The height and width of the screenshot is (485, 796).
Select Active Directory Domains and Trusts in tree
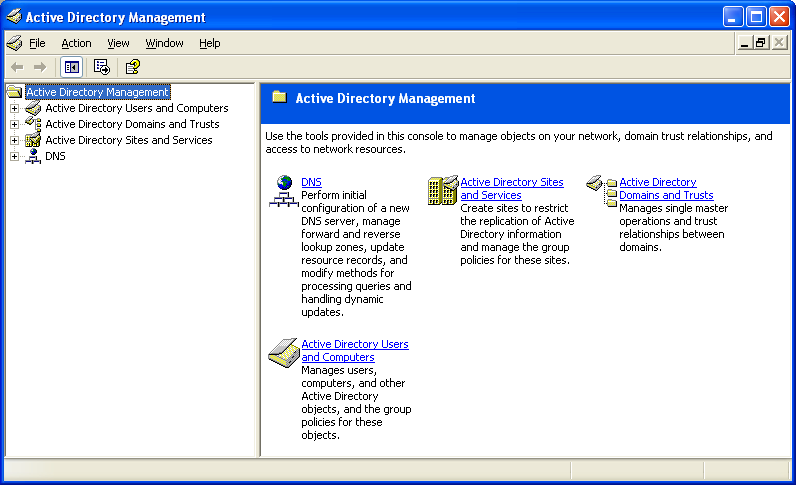[x=132, y=124]
